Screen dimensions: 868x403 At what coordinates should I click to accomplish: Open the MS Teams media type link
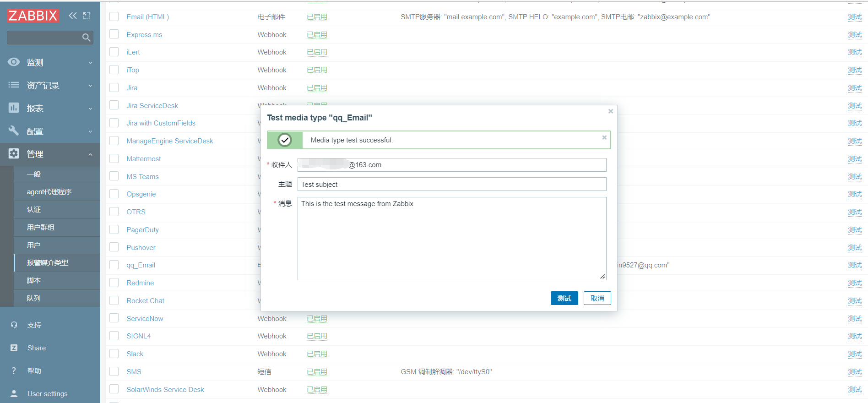click(x=143, y=176)
